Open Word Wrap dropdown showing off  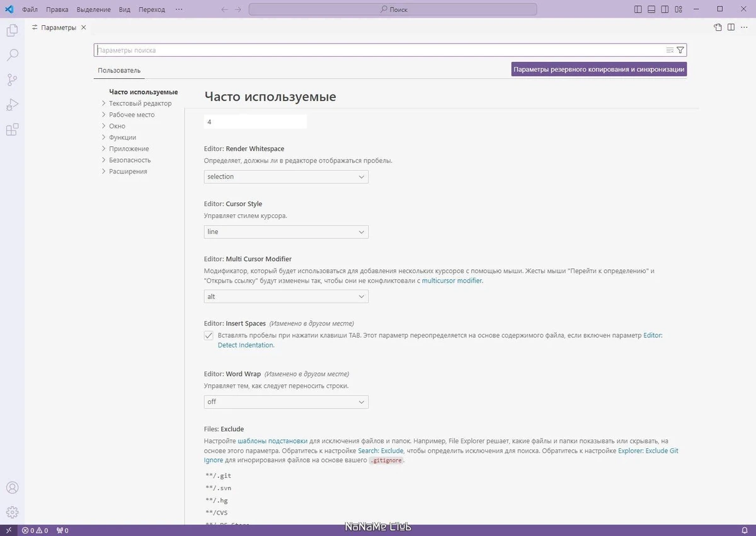(x=286, y=402)
